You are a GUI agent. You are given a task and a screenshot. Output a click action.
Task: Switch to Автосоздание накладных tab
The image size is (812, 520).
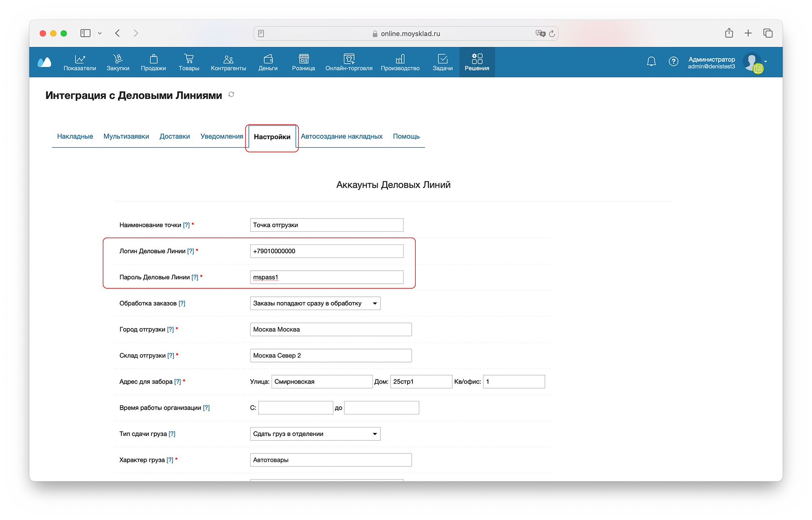[x=341, y=136]
